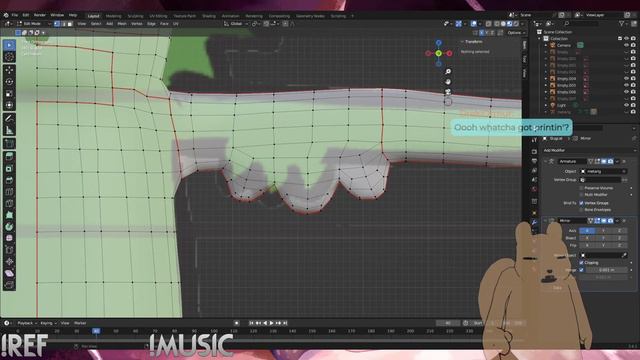This screenshot has width=640, height=360.
Task: Open the Modifiers wrench properties tab
Action: (x=534, y=222)
